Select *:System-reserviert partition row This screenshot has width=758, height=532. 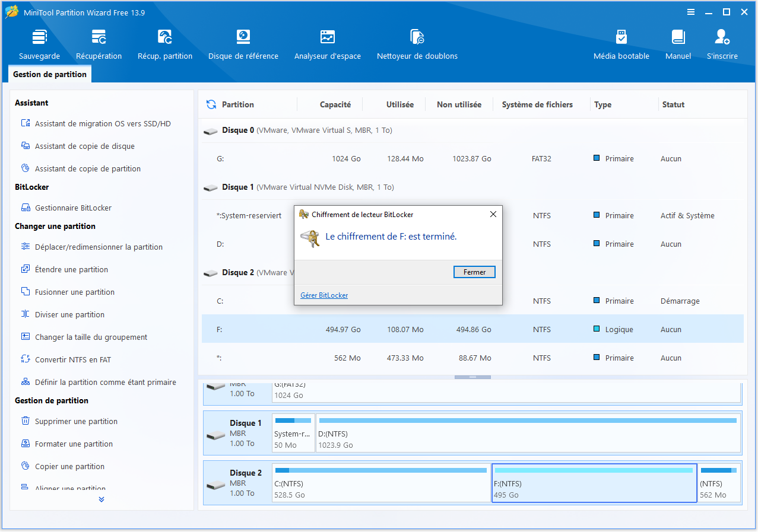248,215
